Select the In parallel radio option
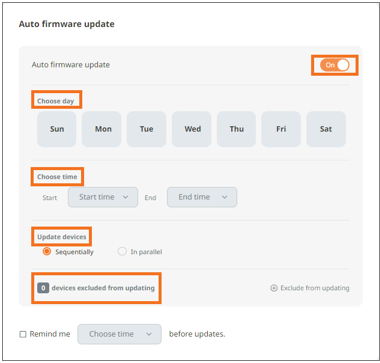Screen dimensions: 380x363 point(122,252)
